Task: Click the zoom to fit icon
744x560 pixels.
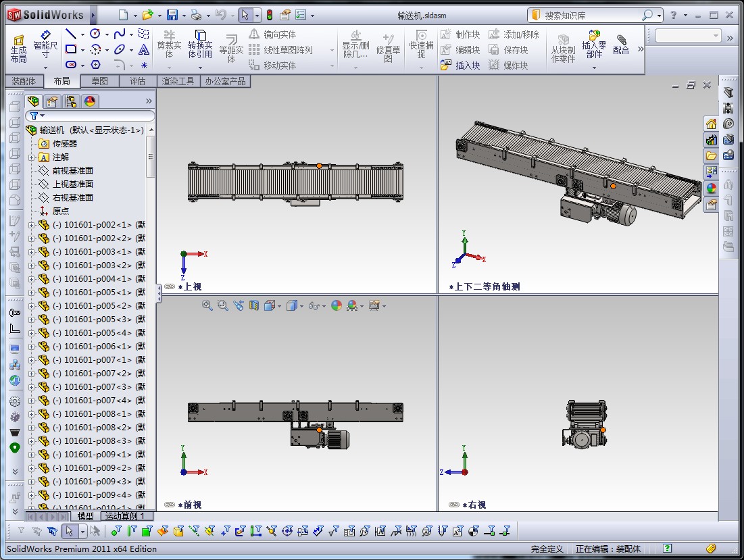Action: coord(207,305)
